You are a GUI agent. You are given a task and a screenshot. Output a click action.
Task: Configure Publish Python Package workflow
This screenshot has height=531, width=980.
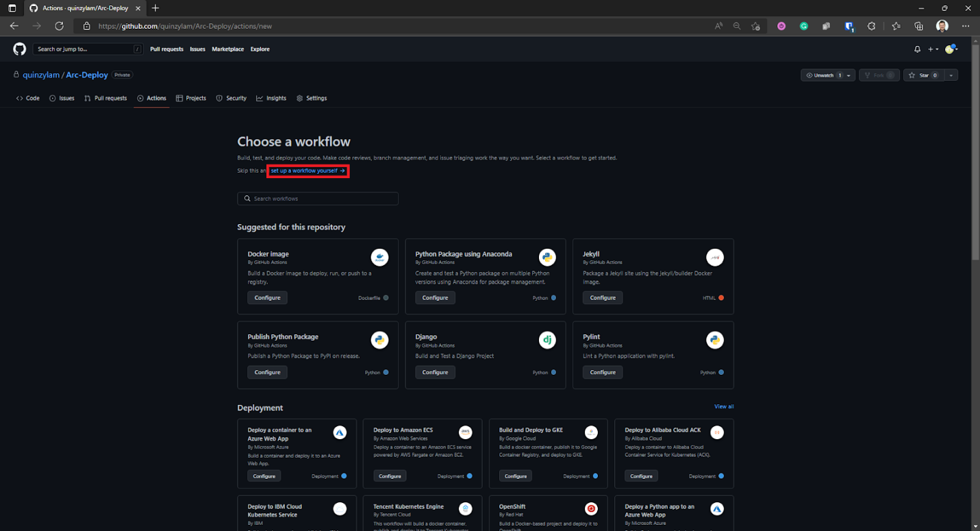pyautogui.click(x=267, y=372)
